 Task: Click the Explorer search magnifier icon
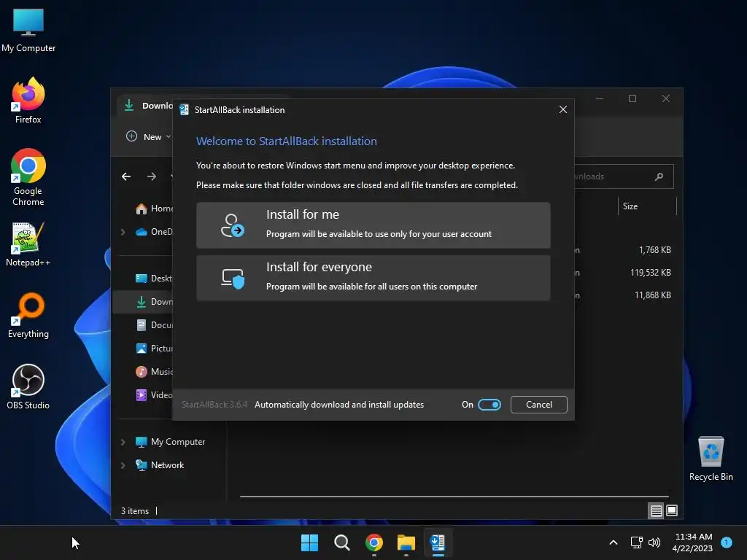(659, 176)
